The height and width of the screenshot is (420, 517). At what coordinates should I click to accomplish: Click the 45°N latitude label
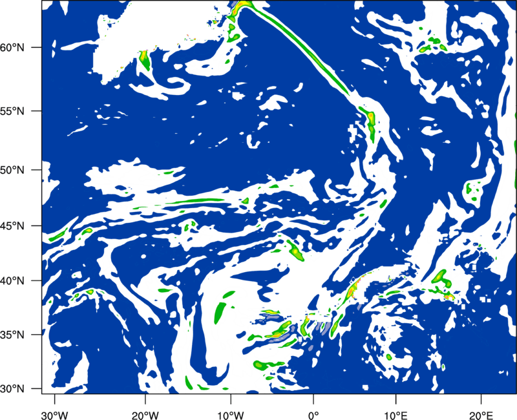tap(12, 226)
